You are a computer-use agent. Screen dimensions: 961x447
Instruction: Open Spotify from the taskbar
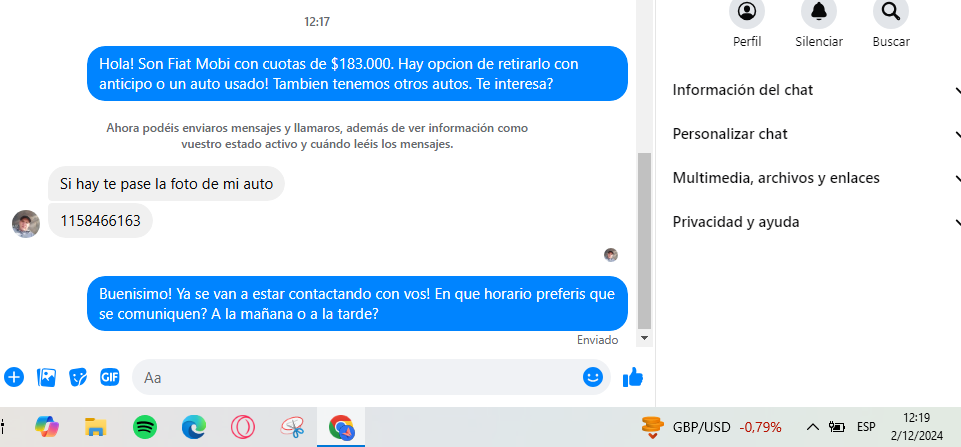click(x=145, y=427)
